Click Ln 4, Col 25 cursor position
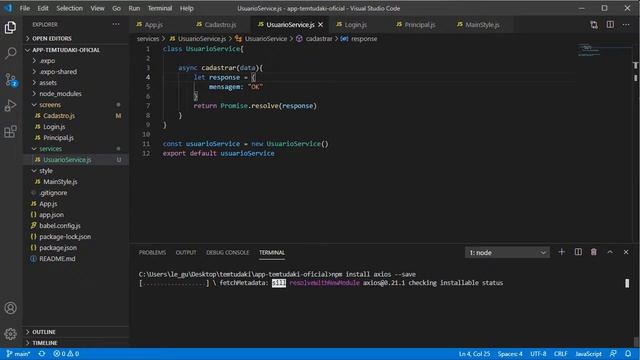This screenshot has width=640, height=360. (474, 354)
